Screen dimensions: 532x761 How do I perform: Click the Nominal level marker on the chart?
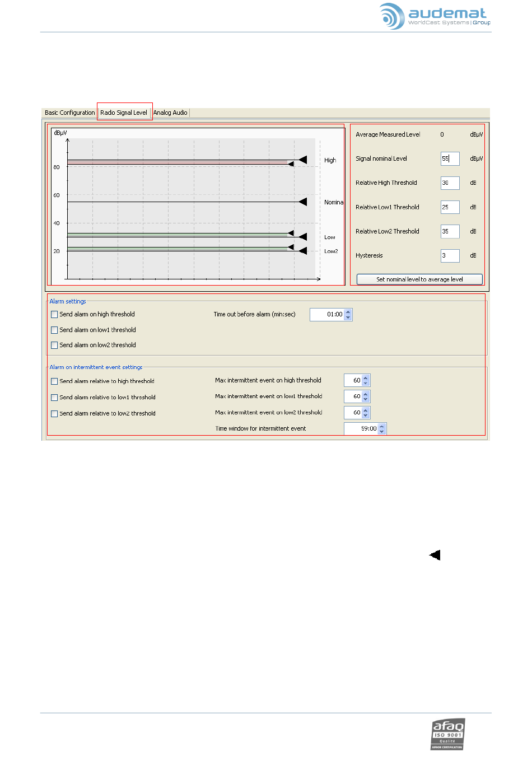tap(303, 202)
